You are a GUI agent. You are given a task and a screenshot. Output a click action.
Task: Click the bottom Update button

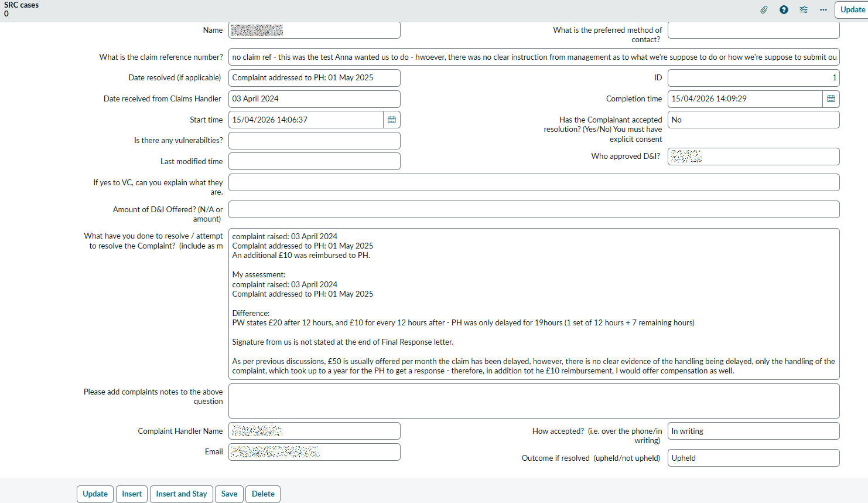point(95,494)
